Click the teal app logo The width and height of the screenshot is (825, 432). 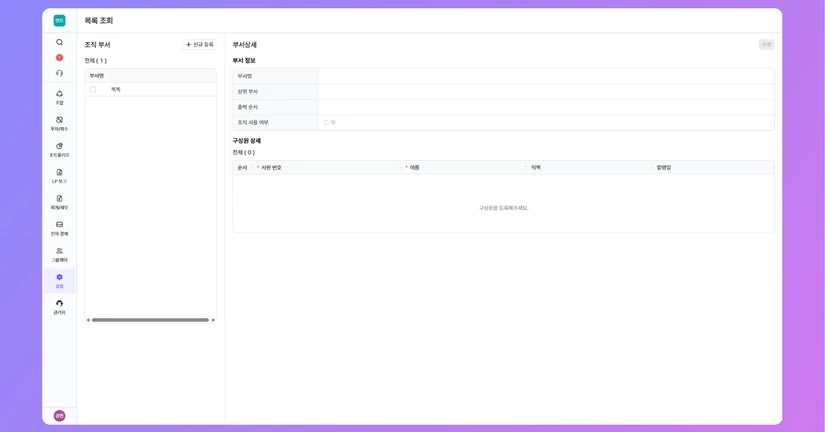[59, 21]
